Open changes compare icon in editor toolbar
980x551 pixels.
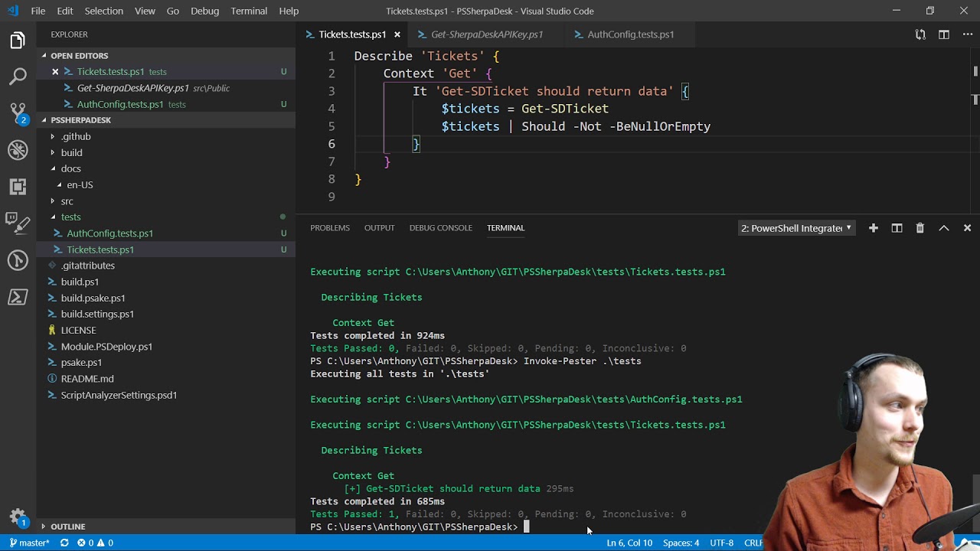(920, 34)
